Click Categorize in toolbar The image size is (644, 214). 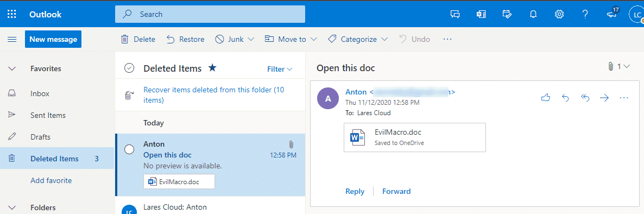352,40
